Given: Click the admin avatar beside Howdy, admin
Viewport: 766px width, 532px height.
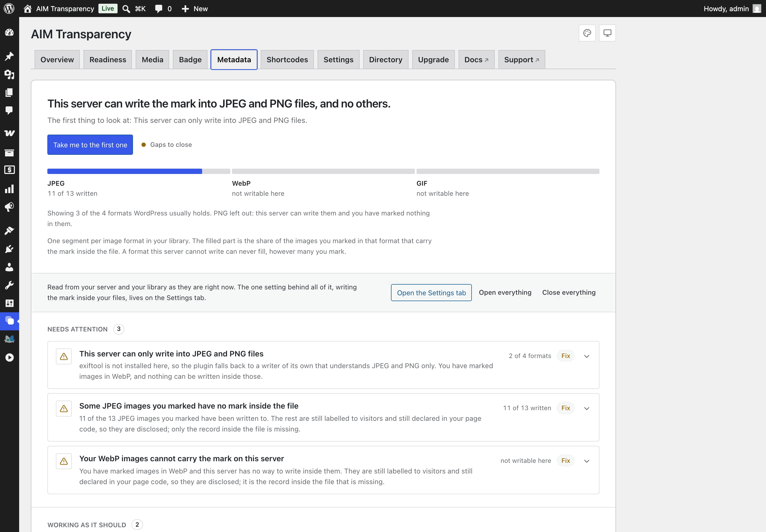Looking at the screenshot, I should tap(757, 9).
